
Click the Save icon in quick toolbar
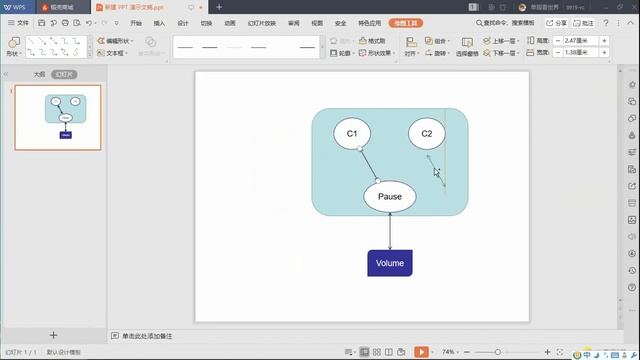(x=42, y=23)
